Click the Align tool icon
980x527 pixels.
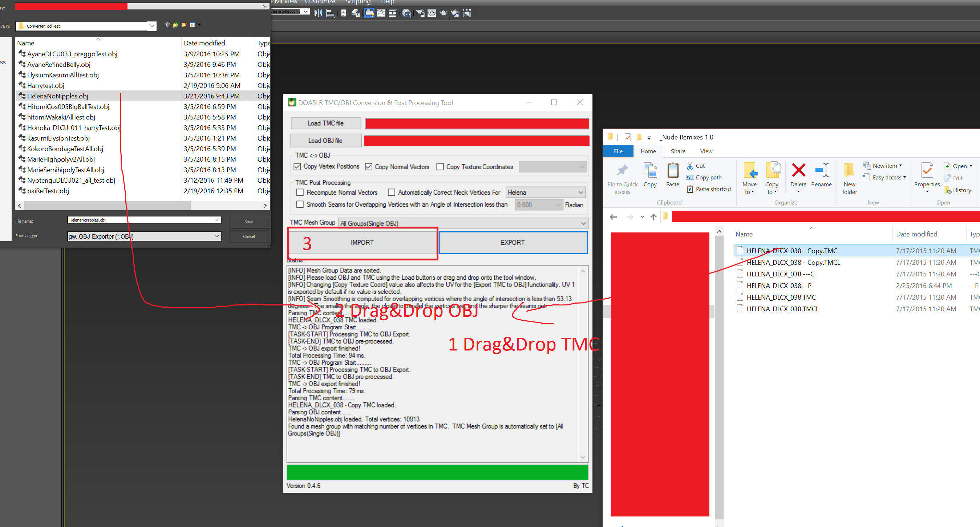pyautogui.click(x=330, y=13)
